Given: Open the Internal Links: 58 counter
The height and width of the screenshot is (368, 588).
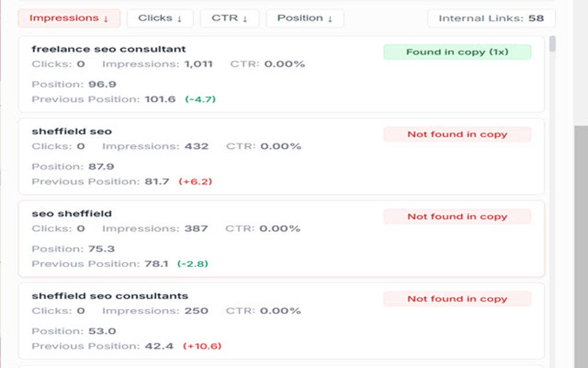Looking at the screenshot, I should click(492, 18).
